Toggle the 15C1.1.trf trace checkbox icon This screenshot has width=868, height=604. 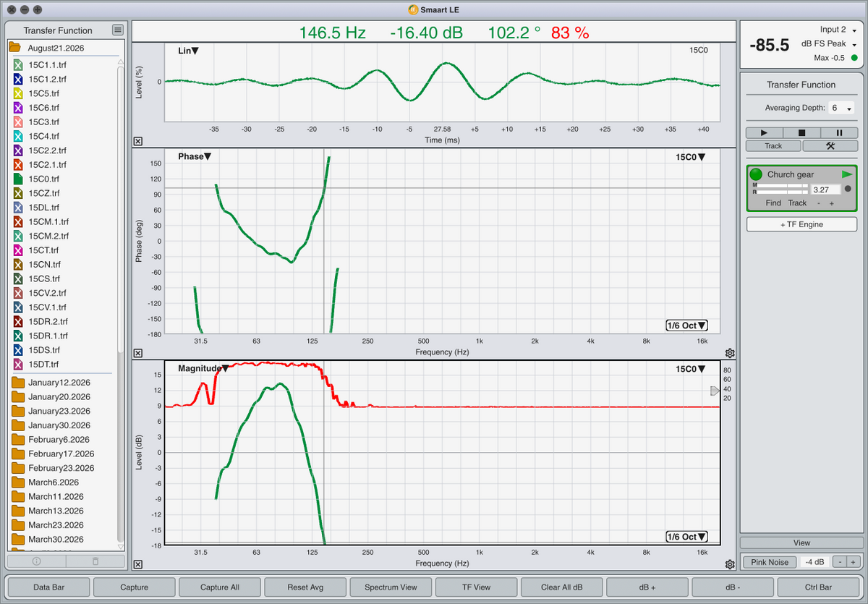pyautogui.click(x=19, y=65)
